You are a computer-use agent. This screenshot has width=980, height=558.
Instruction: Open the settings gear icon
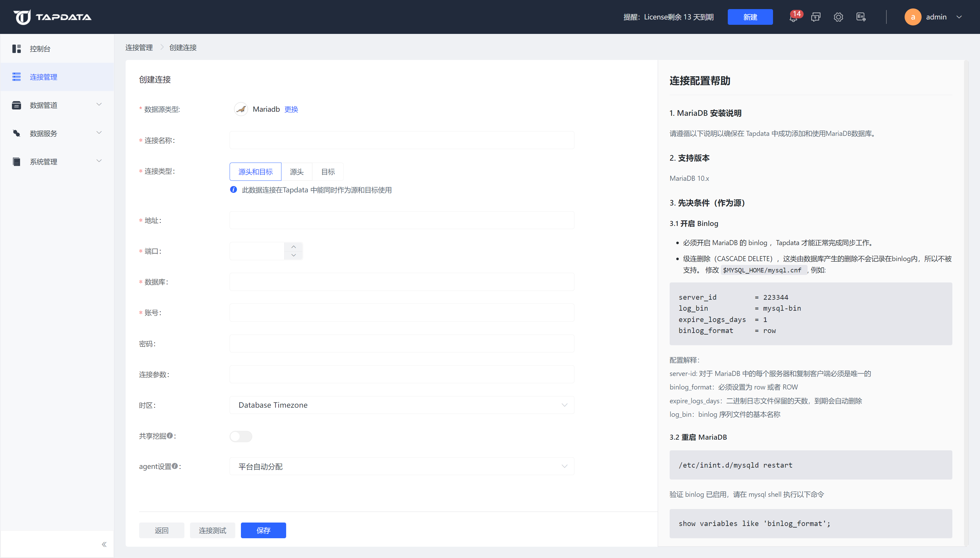click(x=838, y=17)
